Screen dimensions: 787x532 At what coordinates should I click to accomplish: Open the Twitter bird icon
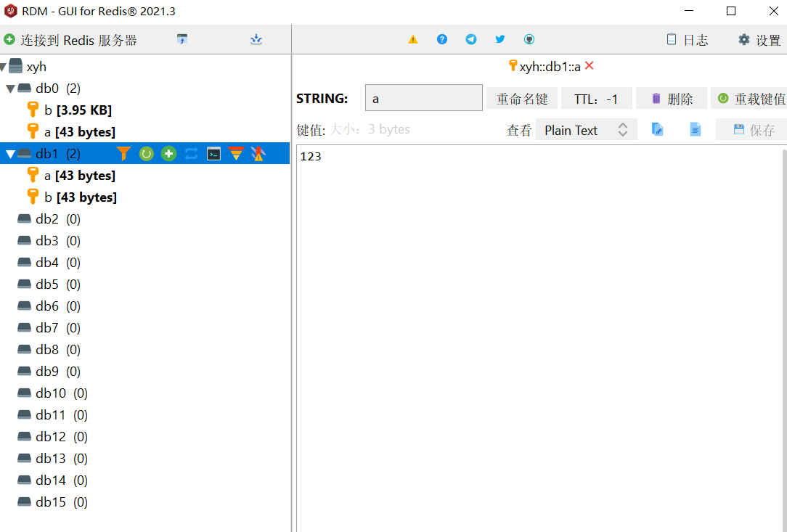pos(500,39)
